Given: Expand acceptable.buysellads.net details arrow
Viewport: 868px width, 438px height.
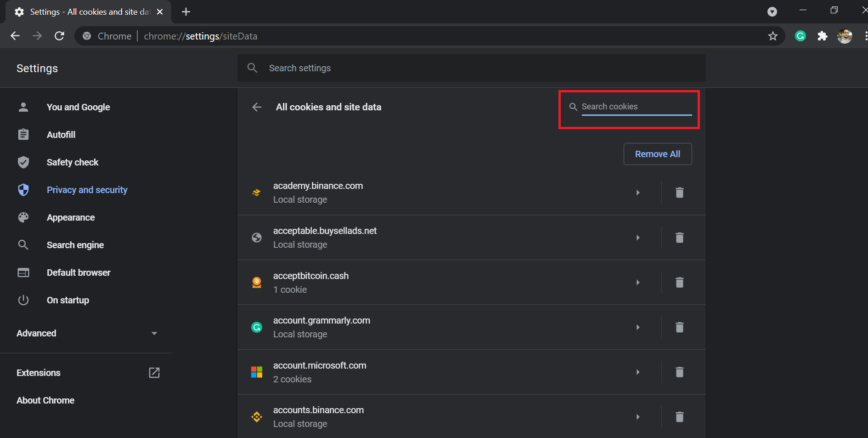Looking at the screenshot, I should point(638,238).
